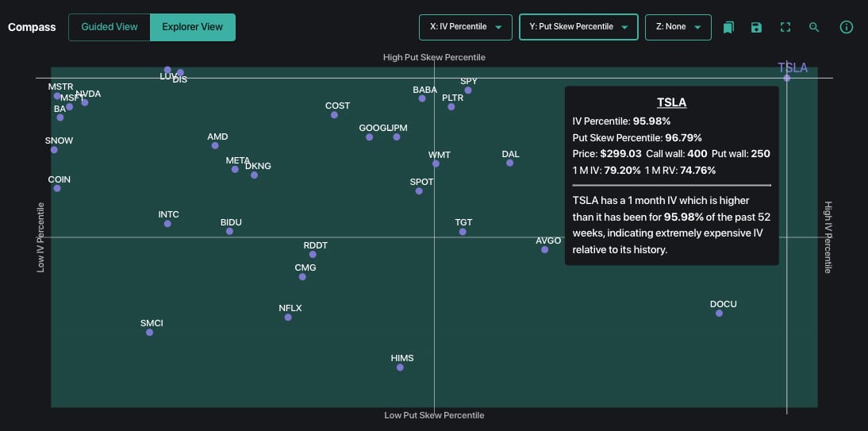868x431 pixels.
Task: Click the TSLA tooltip heading
Action: tap(671, 102)
